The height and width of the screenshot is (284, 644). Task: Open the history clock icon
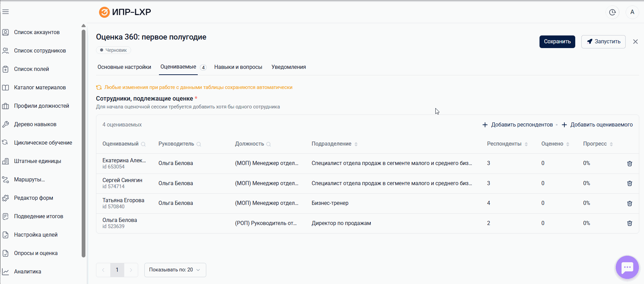tap(612, 12)
